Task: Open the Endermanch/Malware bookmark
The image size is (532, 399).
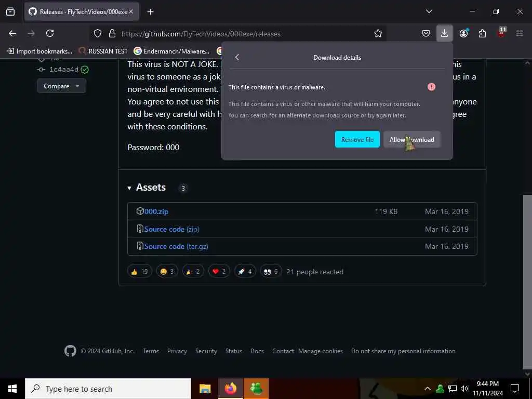Action: 171,51
